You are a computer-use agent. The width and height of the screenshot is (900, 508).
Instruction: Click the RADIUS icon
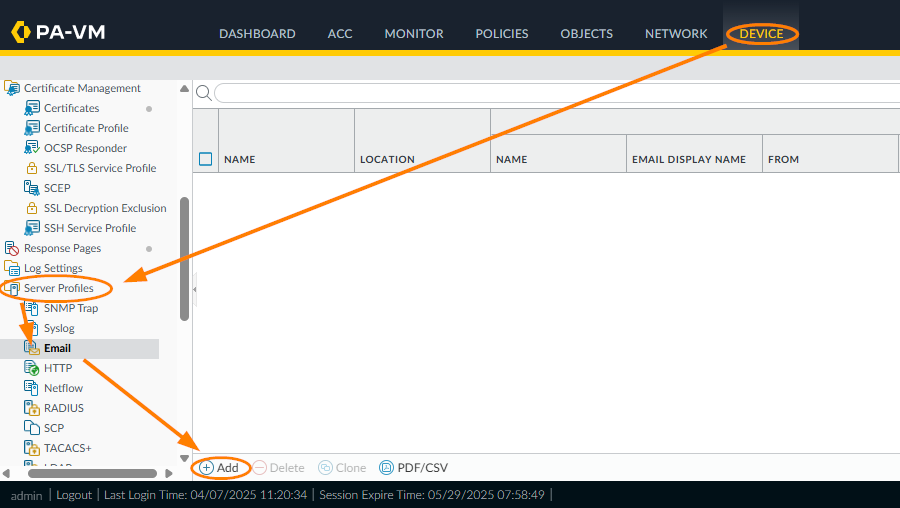pos(32,408)
